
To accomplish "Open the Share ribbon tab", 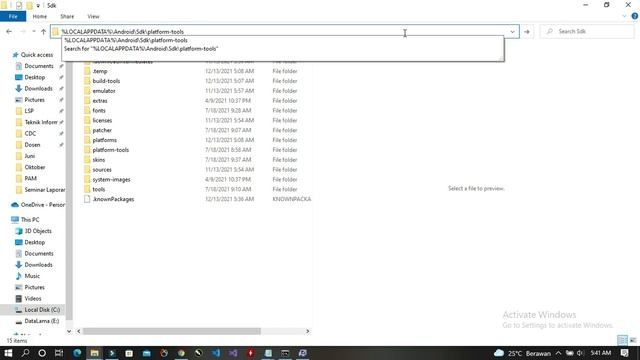I will tap(67, 16).
